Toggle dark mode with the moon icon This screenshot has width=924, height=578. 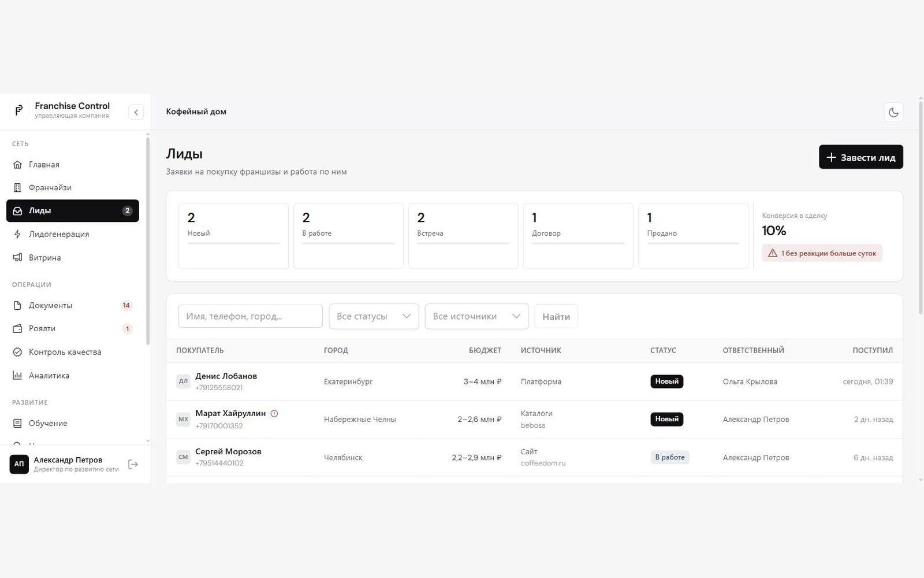(x=893, y=112)
